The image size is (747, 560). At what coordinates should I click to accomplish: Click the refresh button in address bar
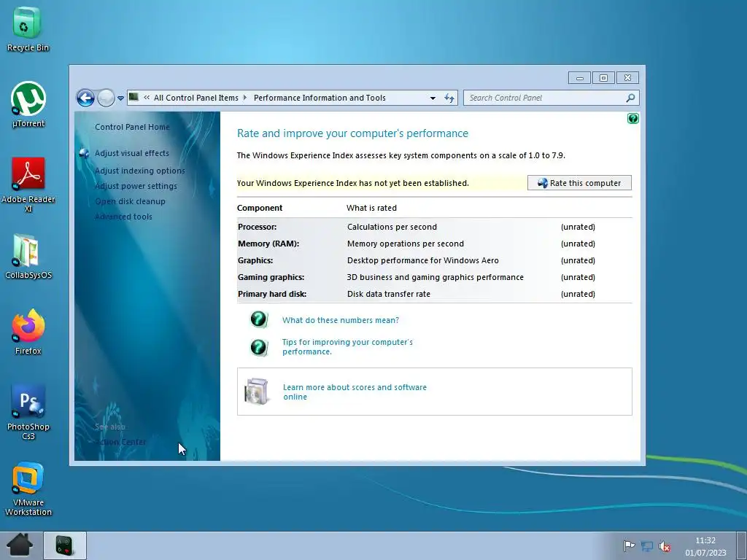click(x=449, y=98)
